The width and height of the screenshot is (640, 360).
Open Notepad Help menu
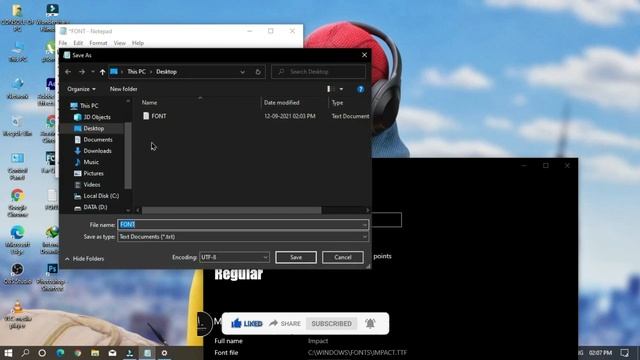pos(138,43)
